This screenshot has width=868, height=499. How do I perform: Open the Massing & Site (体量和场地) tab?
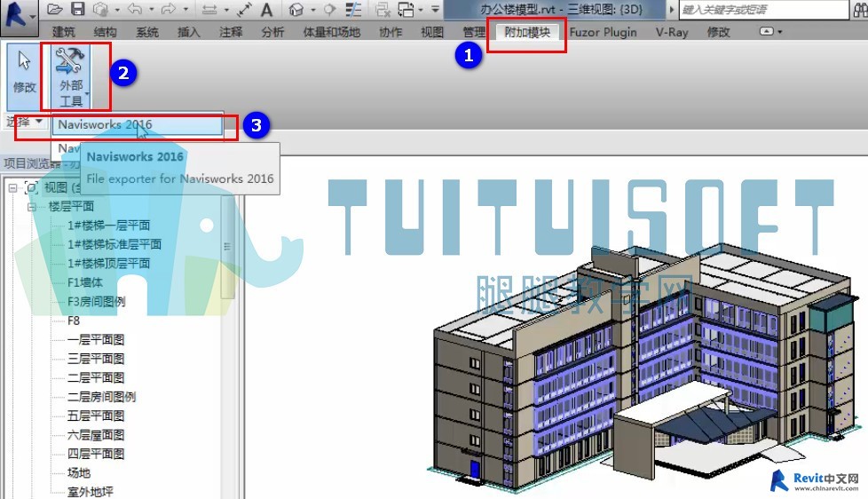click(x=331, y=32)
